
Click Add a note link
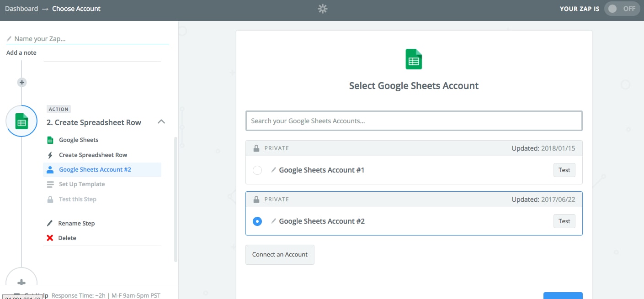pyautogui.click(x=21, y=53)
